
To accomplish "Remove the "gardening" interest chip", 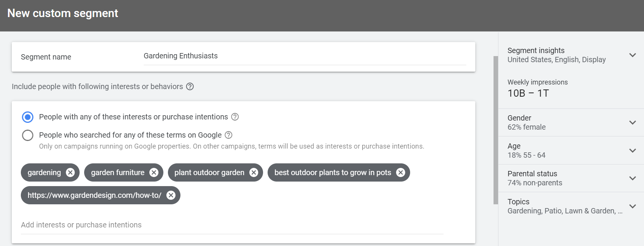I will tap(70, 172).
